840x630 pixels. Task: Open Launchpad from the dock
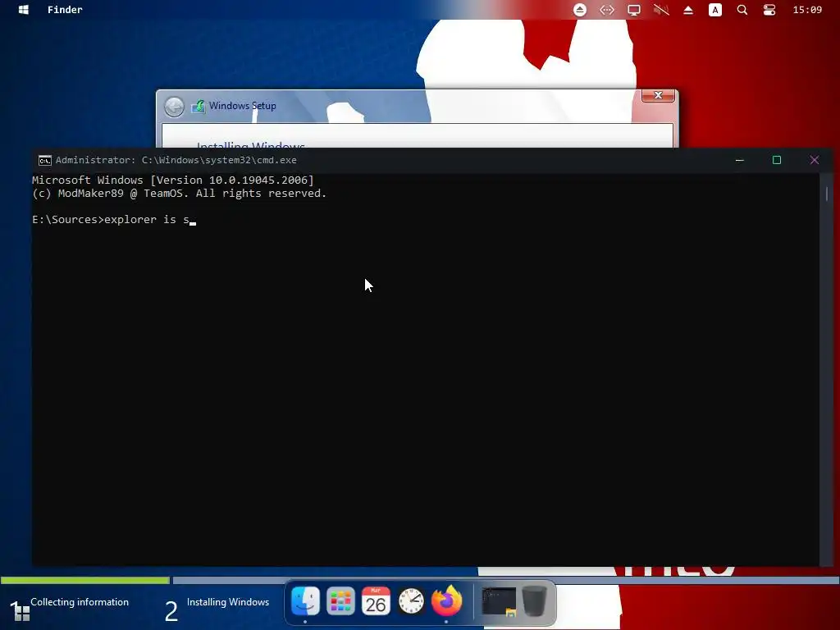(x=340, y=601)
